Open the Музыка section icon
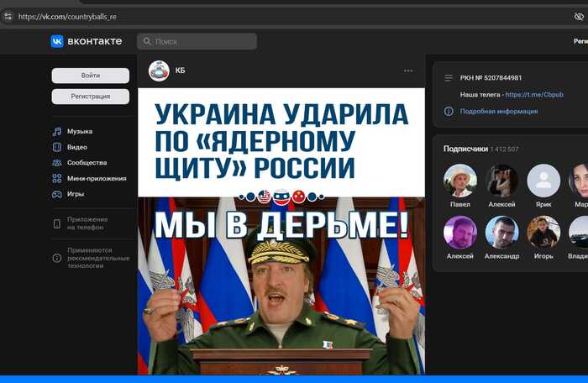 [x=57, y=131]
